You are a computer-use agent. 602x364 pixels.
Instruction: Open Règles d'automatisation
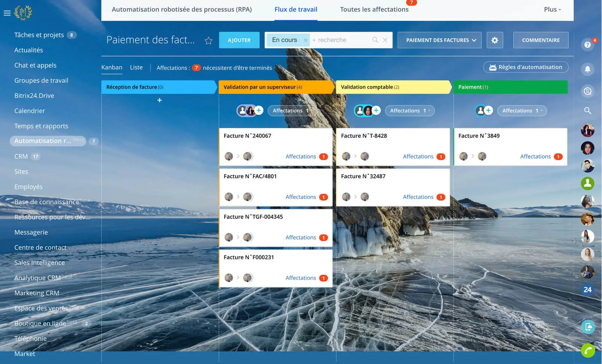pyautogui.click(x=526, y=67)
